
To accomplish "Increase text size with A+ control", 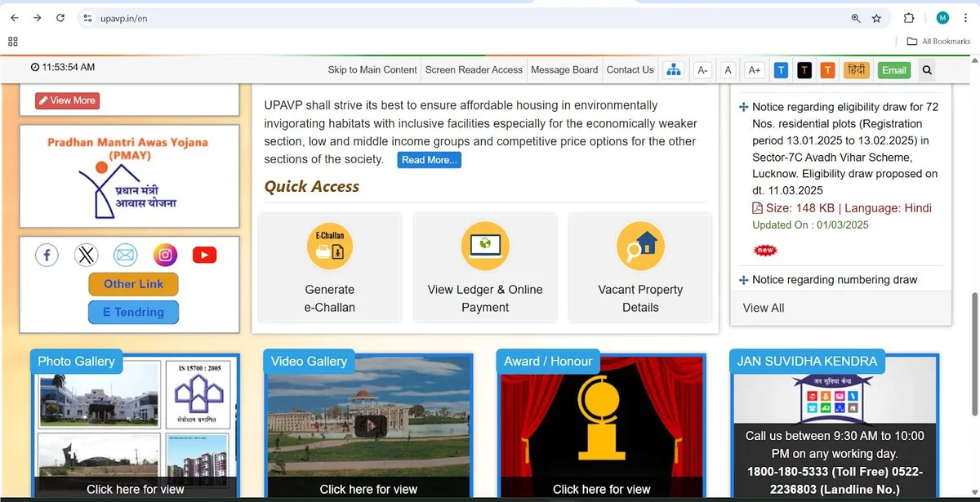I will pyautogui.click(x=753, y=70).
